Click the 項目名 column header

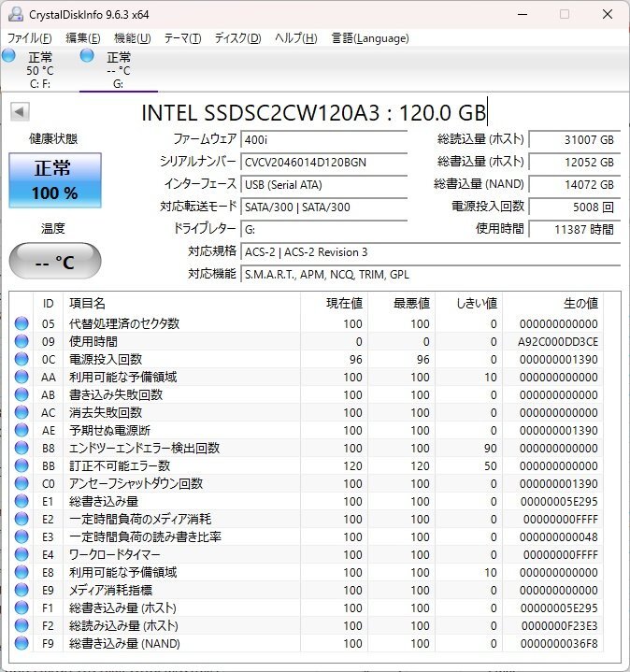[x=181, y=304]
